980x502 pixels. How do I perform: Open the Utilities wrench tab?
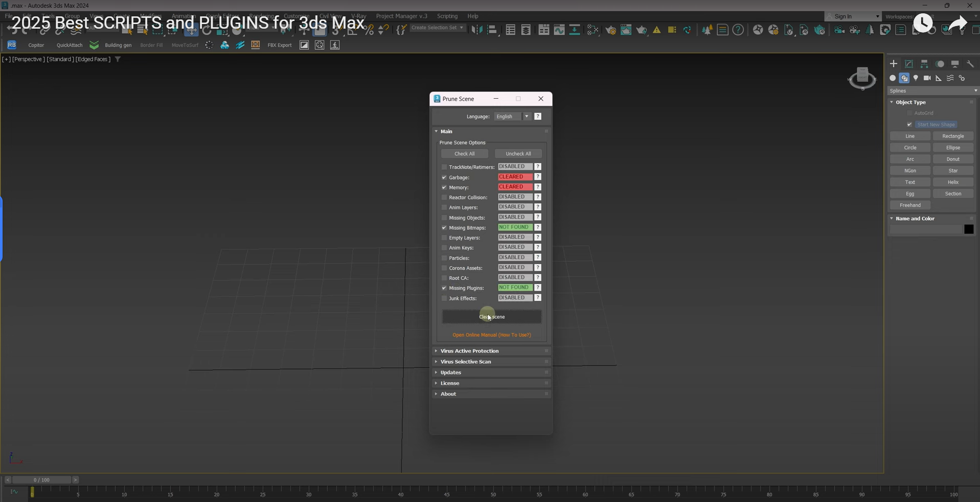click(x=970, y=64)
